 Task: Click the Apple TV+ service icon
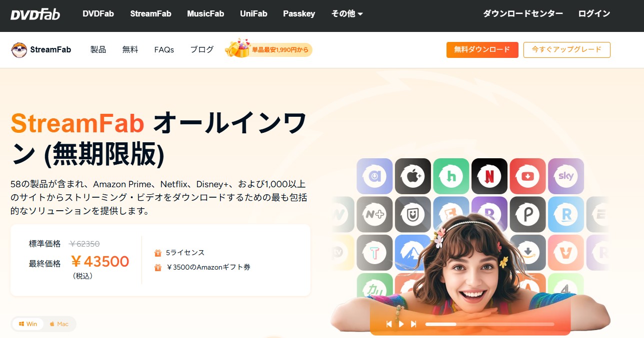pos(412,176)
